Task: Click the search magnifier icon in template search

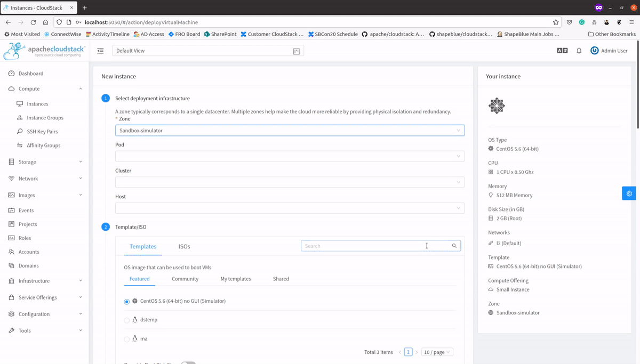Action: [454, 246]
